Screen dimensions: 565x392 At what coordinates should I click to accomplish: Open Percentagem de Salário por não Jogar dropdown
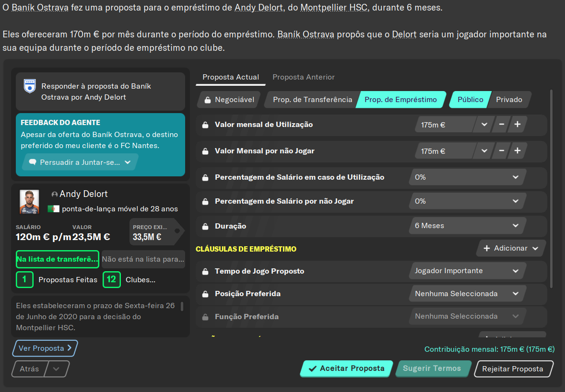[x=467, y=201]
